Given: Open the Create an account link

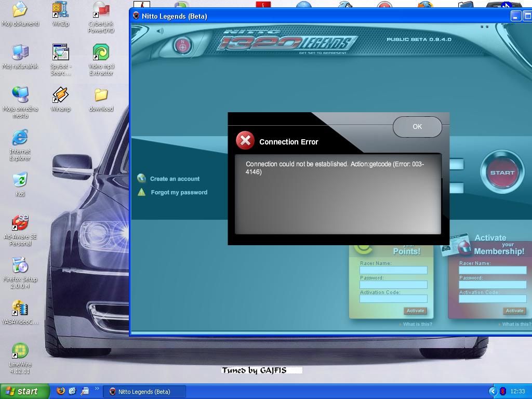Looking at the screenshot, I should point(175,179).
